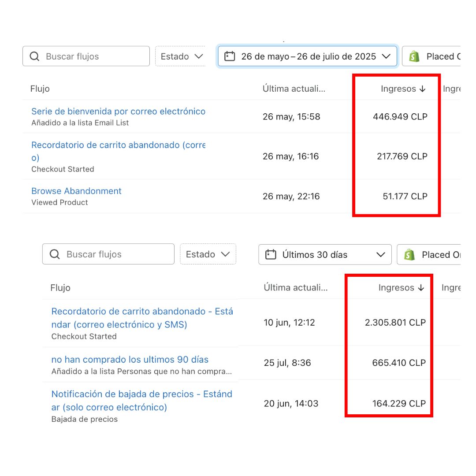Viewport: 476px width, 476px height.
Task: Expand the Últimos 30 días date range dropdown
Action: (381, 255)
